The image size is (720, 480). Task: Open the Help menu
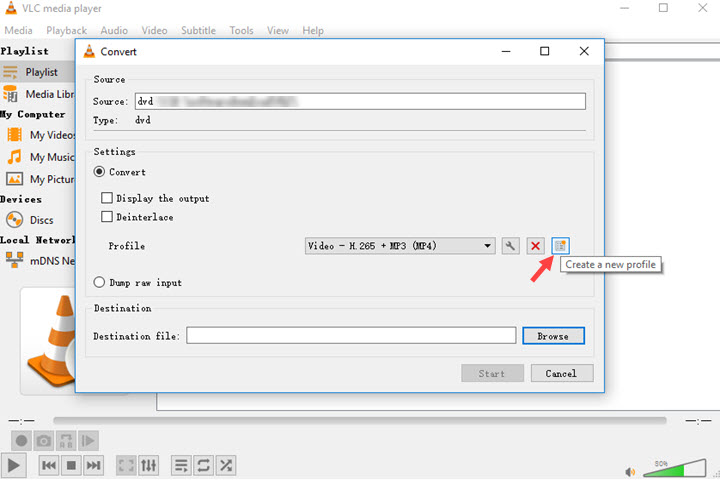(x=313, y=31)
